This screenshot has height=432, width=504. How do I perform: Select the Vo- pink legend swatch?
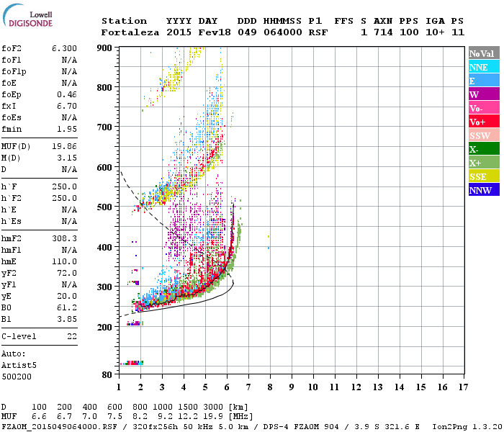click(x=484, y=108)
